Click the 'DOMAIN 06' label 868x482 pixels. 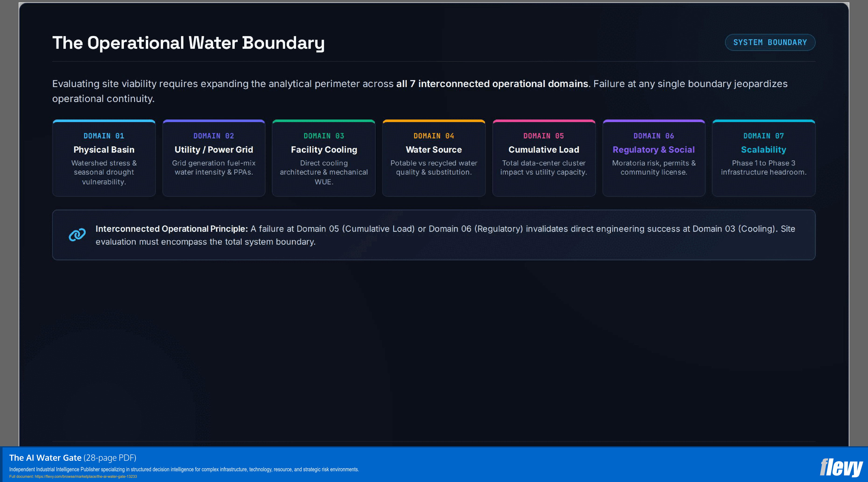click(x=654, y=136)
